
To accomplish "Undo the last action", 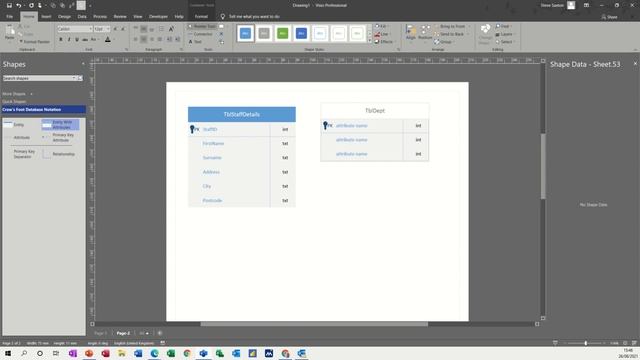I will 18,5.
